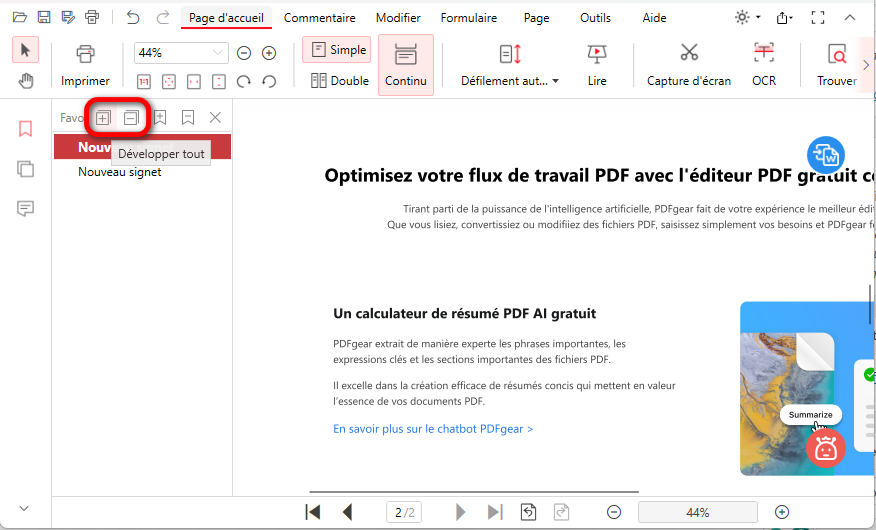Image resolution: width=876 pixels, height=530 pixels.
Task: Click the fit height icon
Action: click(x=219, y=82)
